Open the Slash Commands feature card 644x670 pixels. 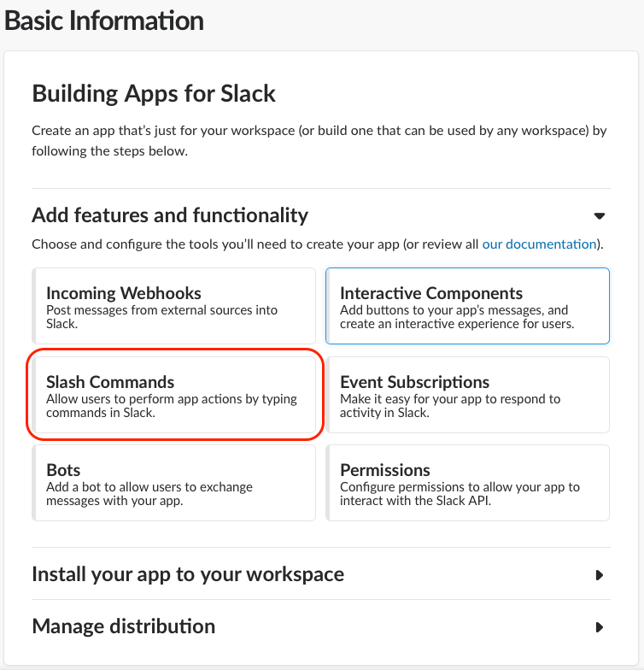[x=173, y=394]
